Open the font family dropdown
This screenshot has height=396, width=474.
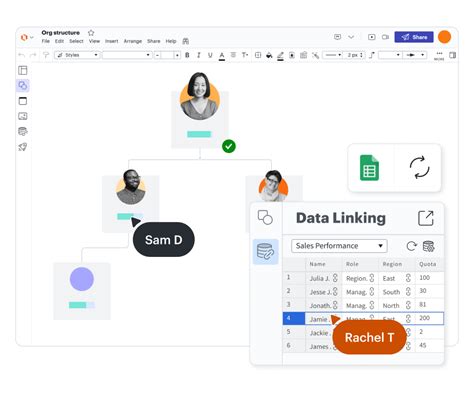(x=127, y=55)
